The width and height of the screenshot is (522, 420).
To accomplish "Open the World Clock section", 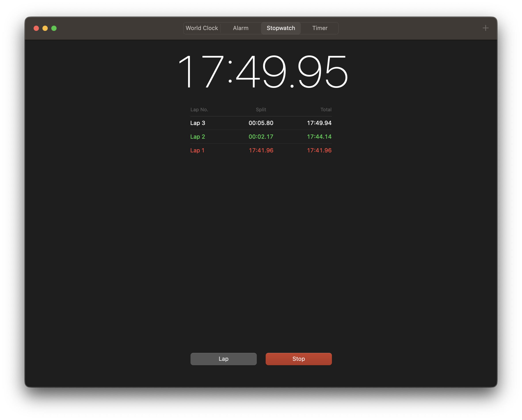I will click(202, 28).
